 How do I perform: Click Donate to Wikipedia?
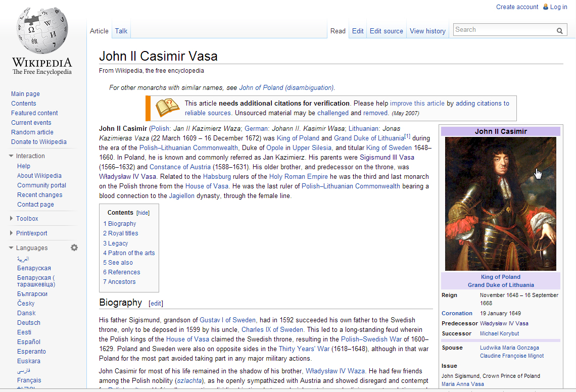tap(39, 142)
